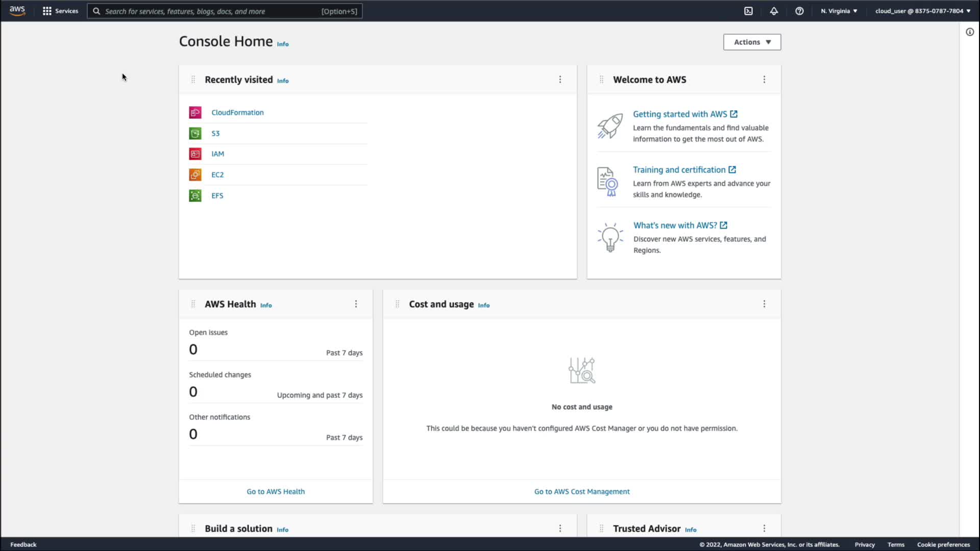This screenshot has width=980, height=551.
Task: Grab the AWS Health widget drag handle
Action: [x=193, y=304]
